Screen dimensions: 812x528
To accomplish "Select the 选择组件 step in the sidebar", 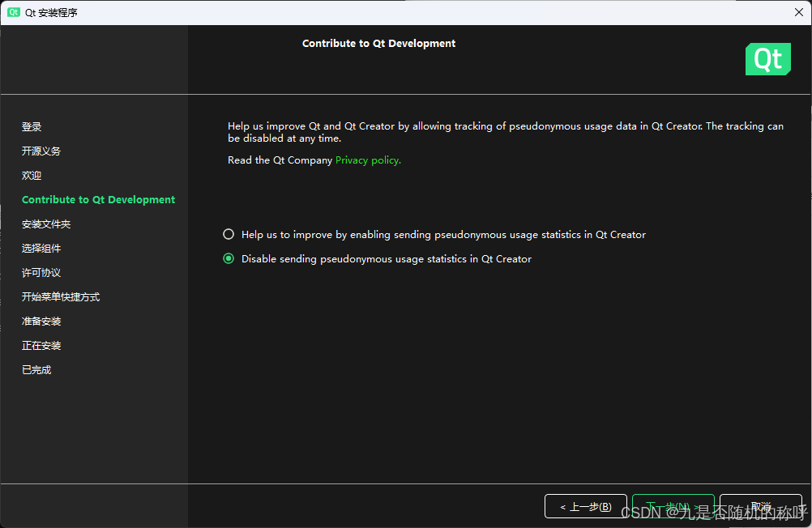I will tap(41, 249).
